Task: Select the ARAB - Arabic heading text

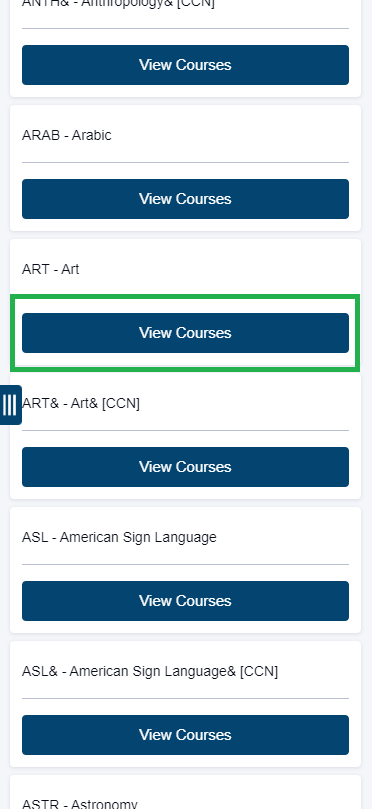Action: (x=67, y=135)
